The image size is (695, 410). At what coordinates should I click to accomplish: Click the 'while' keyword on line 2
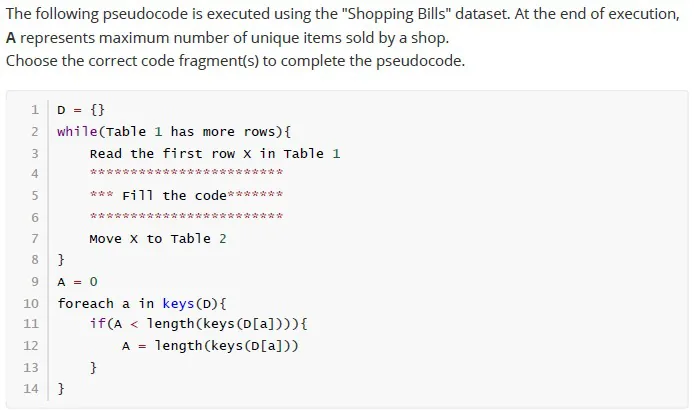(x=77, y=132)
